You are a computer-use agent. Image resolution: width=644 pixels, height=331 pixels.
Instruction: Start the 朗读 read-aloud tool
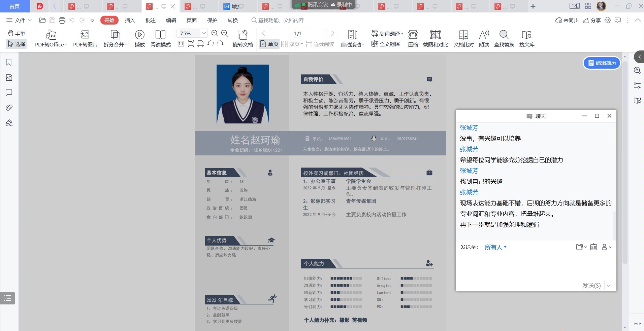coord(484,38)
